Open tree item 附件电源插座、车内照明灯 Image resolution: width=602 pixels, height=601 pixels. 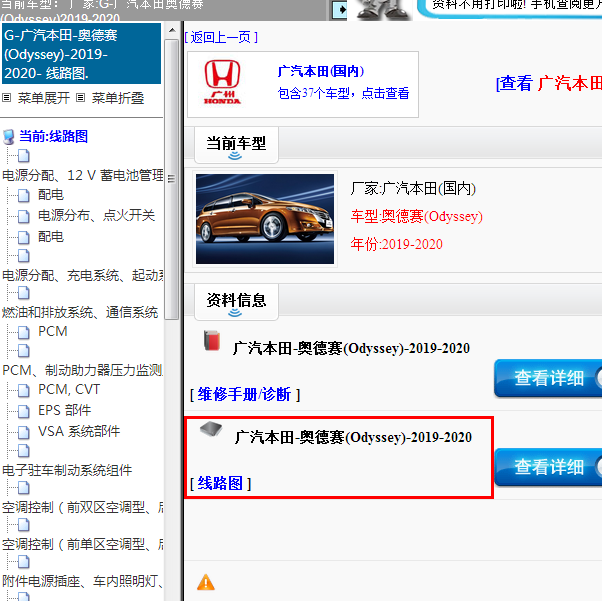coord(83,581)
